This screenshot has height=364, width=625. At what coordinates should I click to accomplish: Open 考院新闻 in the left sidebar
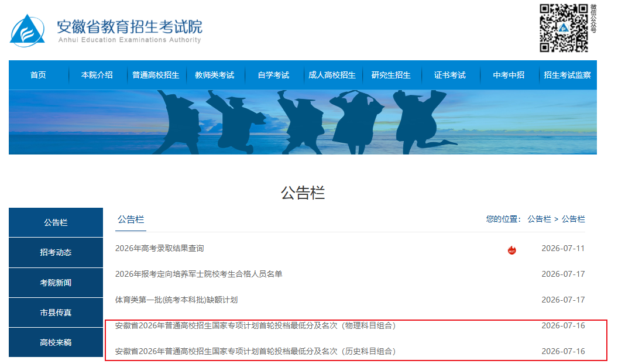click(x=56, y=283)
